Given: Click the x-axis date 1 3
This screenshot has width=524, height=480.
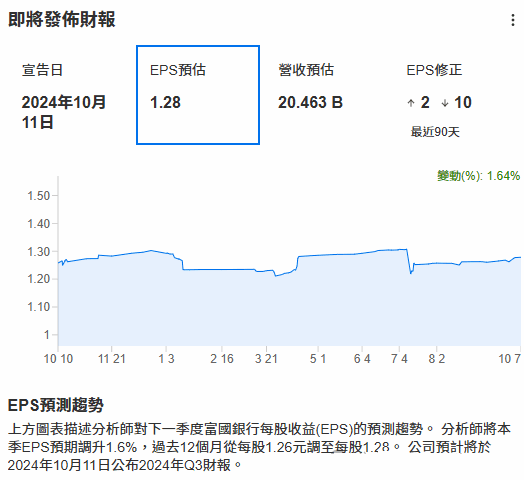Looking at the screenshot, I should [166, 359].
